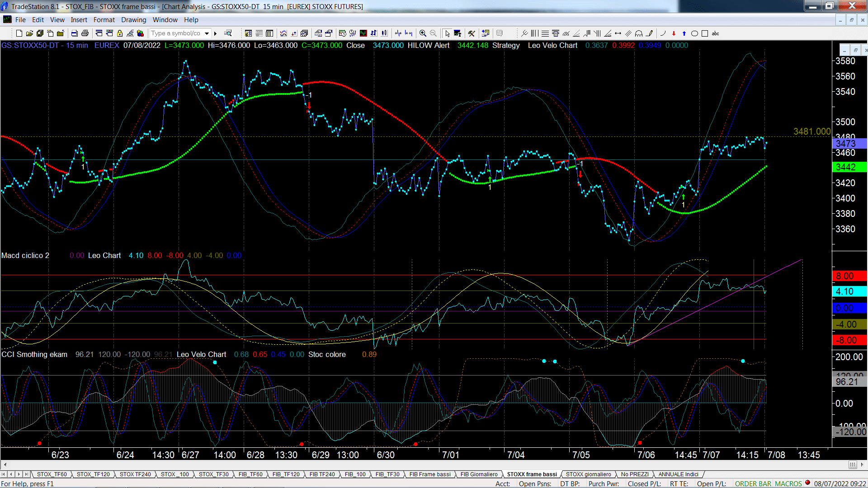Viewport: 868px width, 488px height.
Task: Click the 8.00 red Macd level label
Action: (849, 276)
